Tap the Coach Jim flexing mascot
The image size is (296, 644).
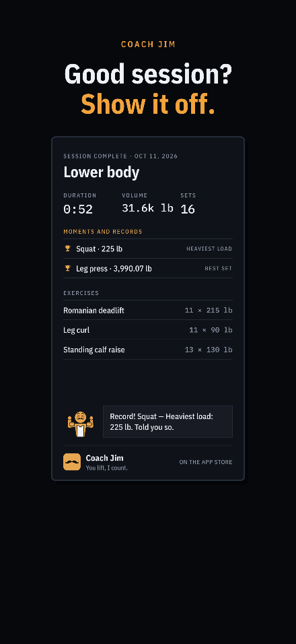[x=80, y=424]
